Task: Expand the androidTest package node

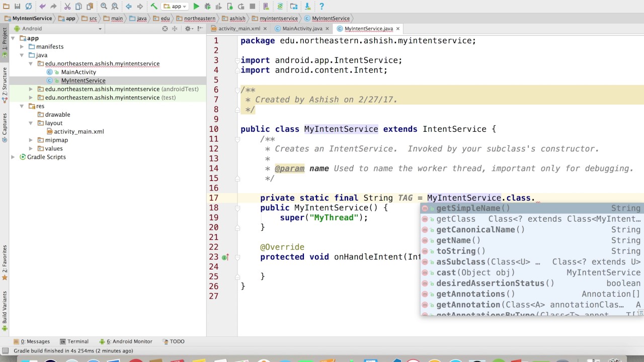Action: point(31,89)
